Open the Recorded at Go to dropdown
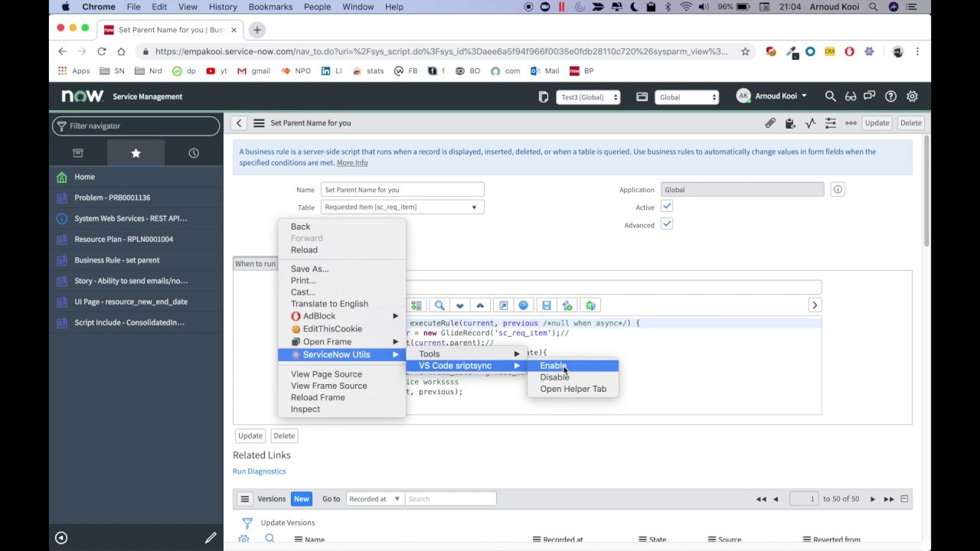This screenshot has width=980, height=551. click(374, 499)
